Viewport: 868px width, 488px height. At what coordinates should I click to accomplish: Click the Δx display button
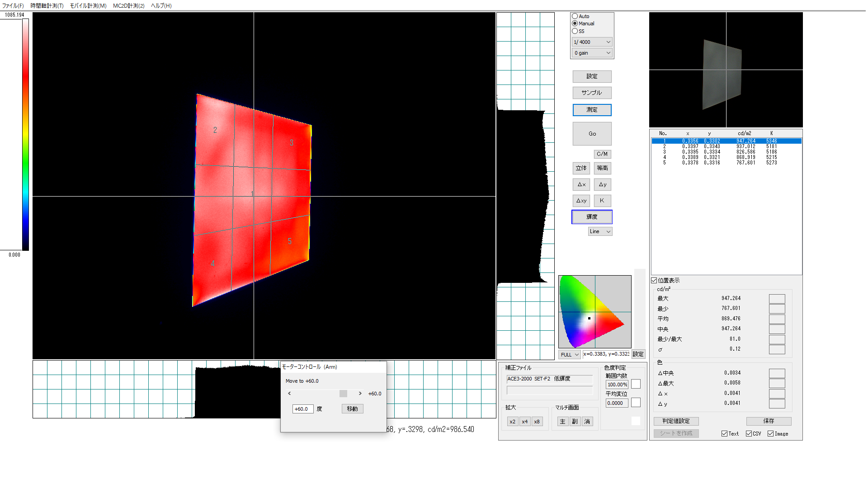point(581,184)
